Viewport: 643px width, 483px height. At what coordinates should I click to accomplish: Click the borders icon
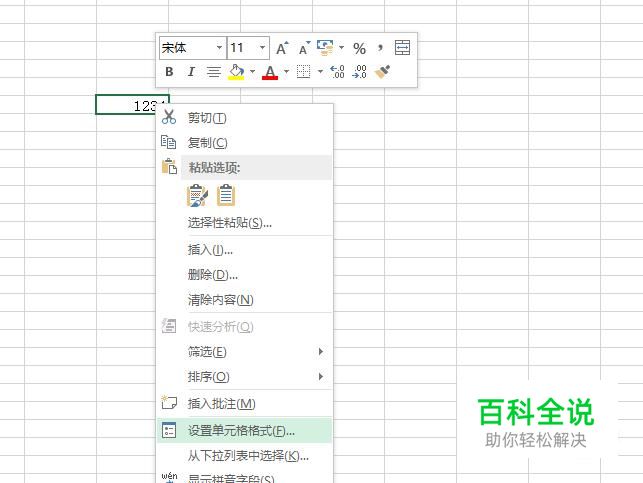(303, 72)
